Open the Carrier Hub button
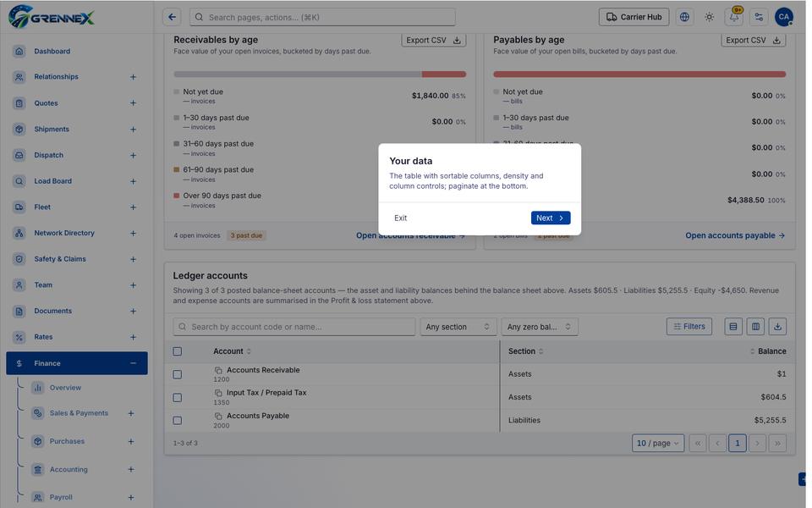Viewport: 812px width, 508px height. coord(634,17)
